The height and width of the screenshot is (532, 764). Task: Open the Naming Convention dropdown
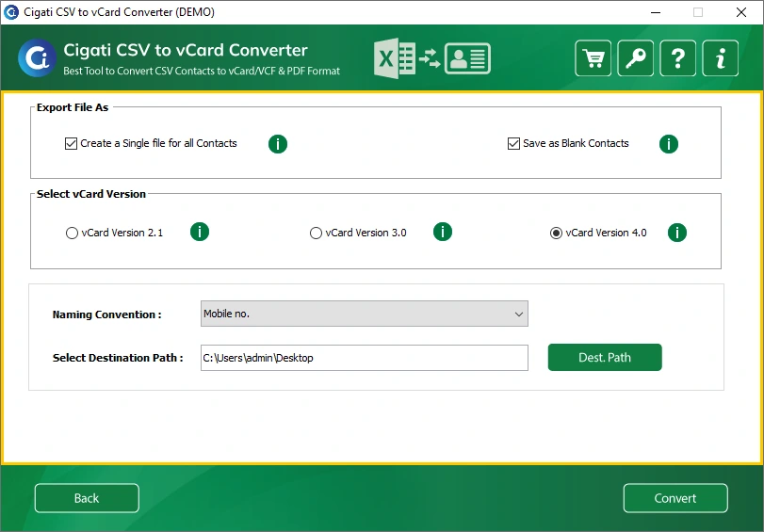[364, 314]
